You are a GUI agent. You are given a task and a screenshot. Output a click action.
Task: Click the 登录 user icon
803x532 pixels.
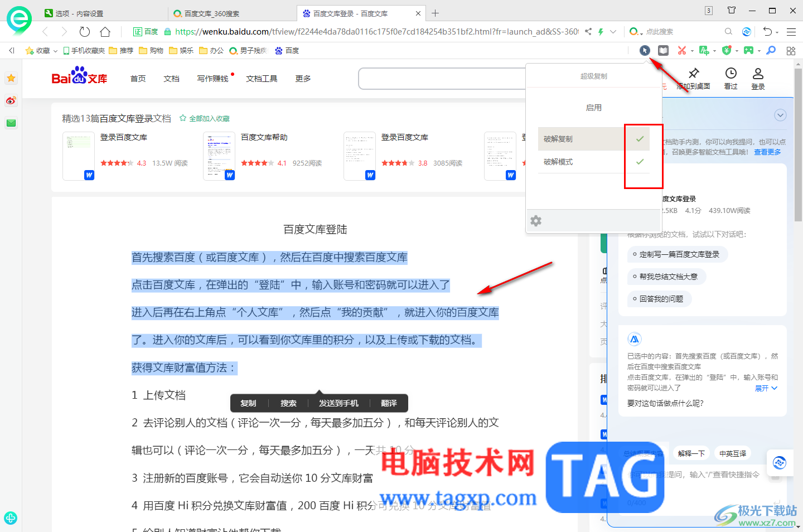[x=758, y=73]
